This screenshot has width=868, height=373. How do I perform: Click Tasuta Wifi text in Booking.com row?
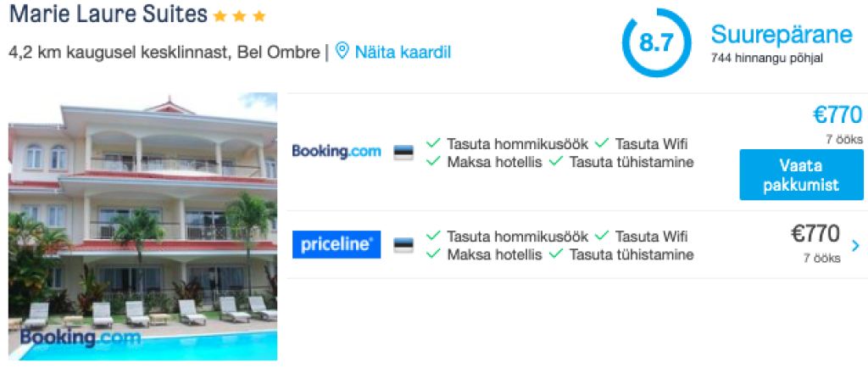(x=652, y=144)
